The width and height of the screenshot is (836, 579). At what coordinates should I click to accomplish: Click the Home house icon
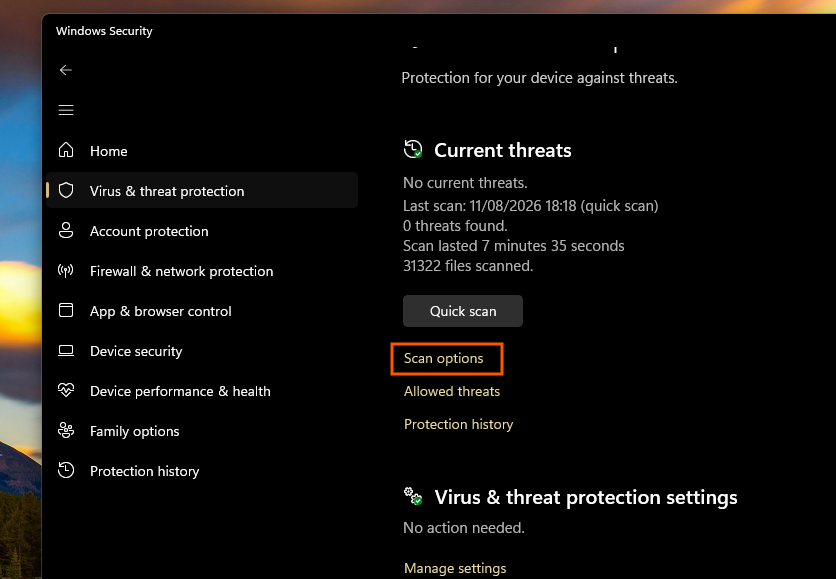coord(66,150)
